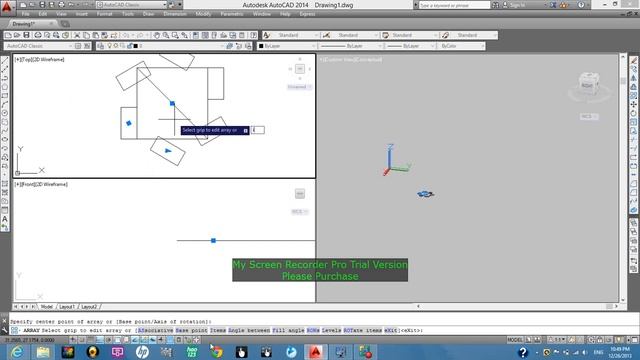Select the Rectangle tool in Draw toolbar
640x360 pixels.
click(x=5, y=96)
